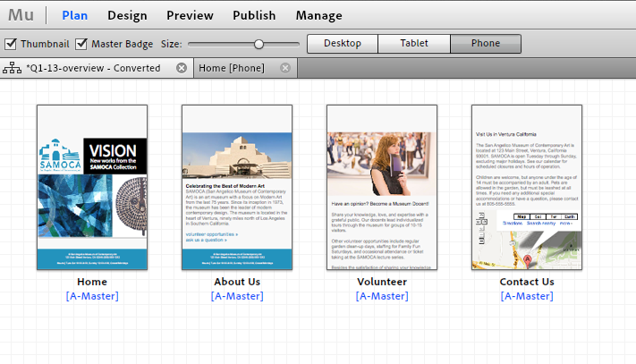Viewport: 636px width, 364px height.
Task: Click the About Us page title label
Action: [x=237, y=282]
